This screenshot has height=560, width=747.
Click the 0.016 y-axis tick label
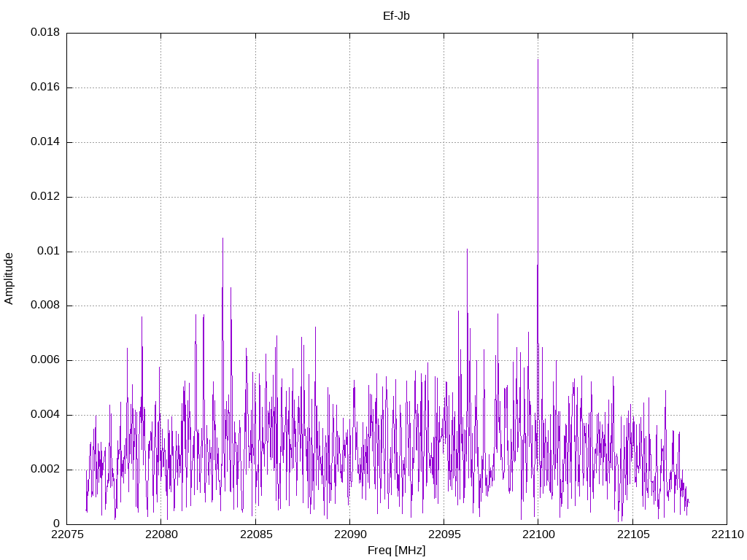click(44, 87)
